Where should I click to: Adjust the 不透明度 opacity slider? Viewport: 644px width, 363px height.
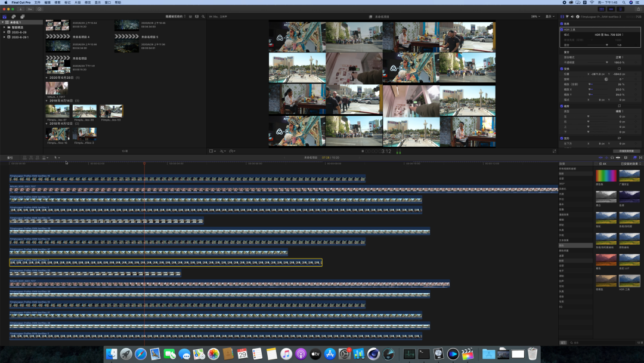tap(597, 63)
